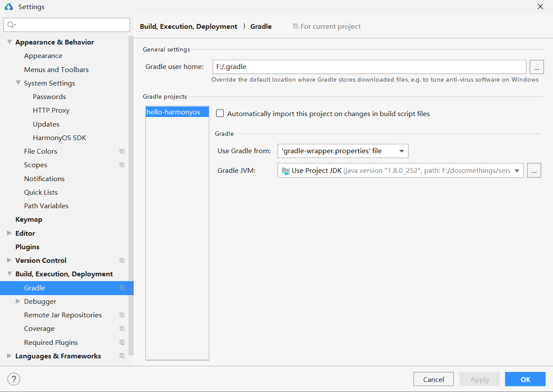Screen dimensions: 553x392
Task: Click browse button for Gradle user home
Action: click(536, 67)
